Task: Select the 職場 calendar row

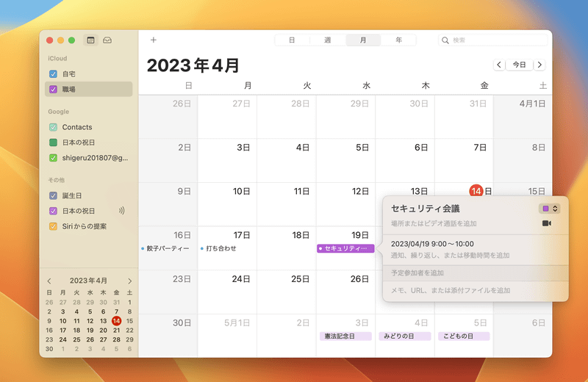Action: (88, 89)
